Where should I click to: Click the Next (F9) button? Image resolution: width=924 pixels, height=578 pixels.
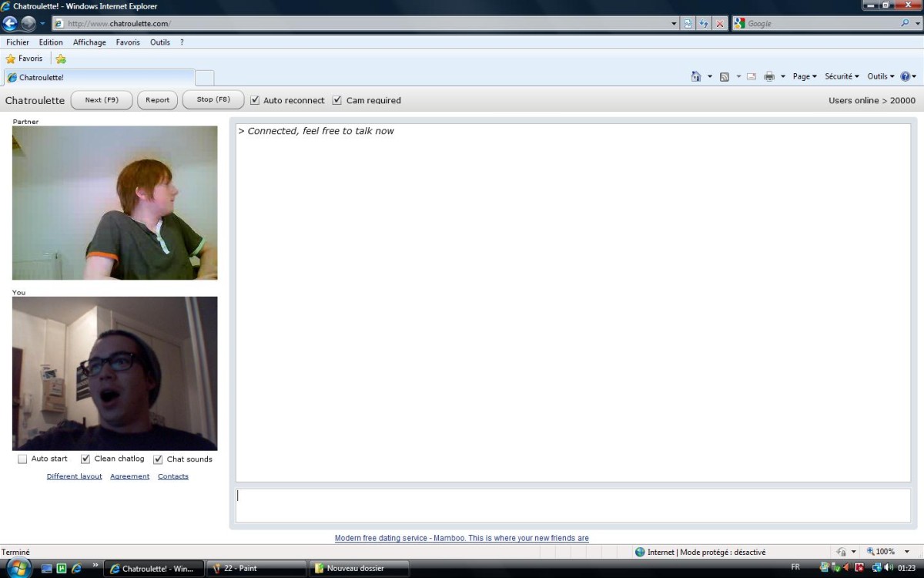pos(102,100)
